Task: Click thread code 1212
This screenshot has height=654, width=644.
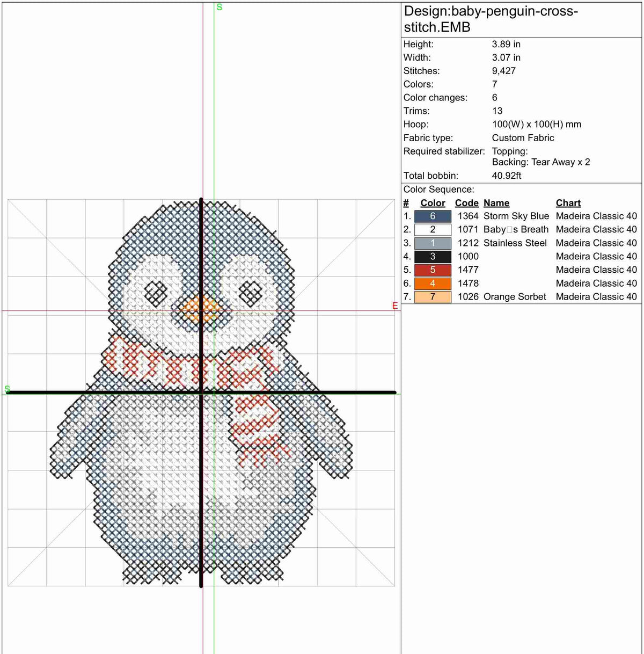Action: point(468,243)
